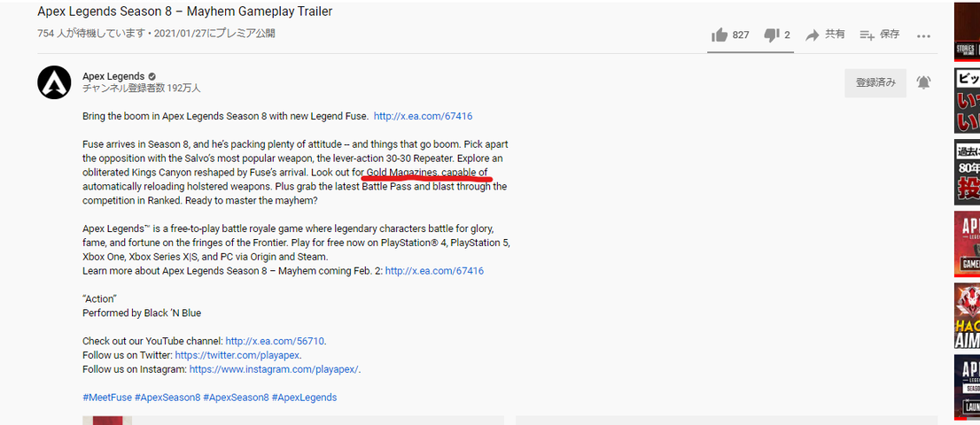Viewport: 980px width, 425px height.
Task: Click the first #ApexSeason8 hashtag
Action: [x=167, y=398]
